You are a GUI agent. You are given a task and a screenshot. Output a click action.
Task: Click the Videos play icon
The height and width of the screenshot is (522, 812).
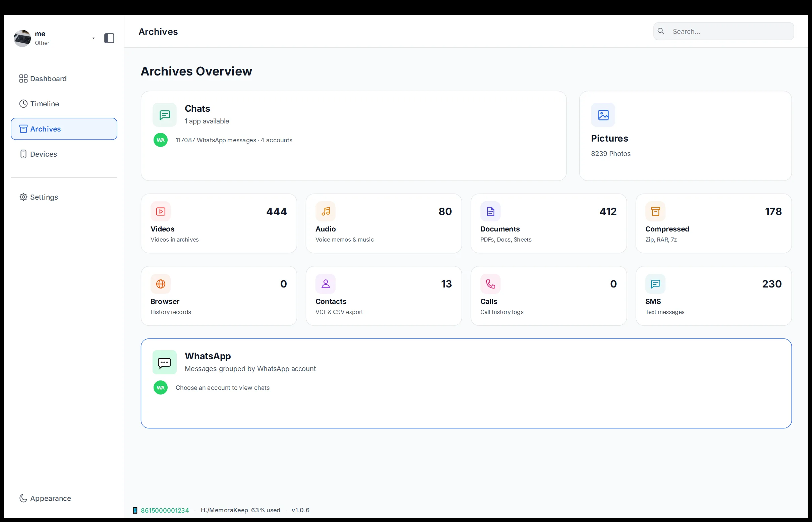tap(161, 211)
